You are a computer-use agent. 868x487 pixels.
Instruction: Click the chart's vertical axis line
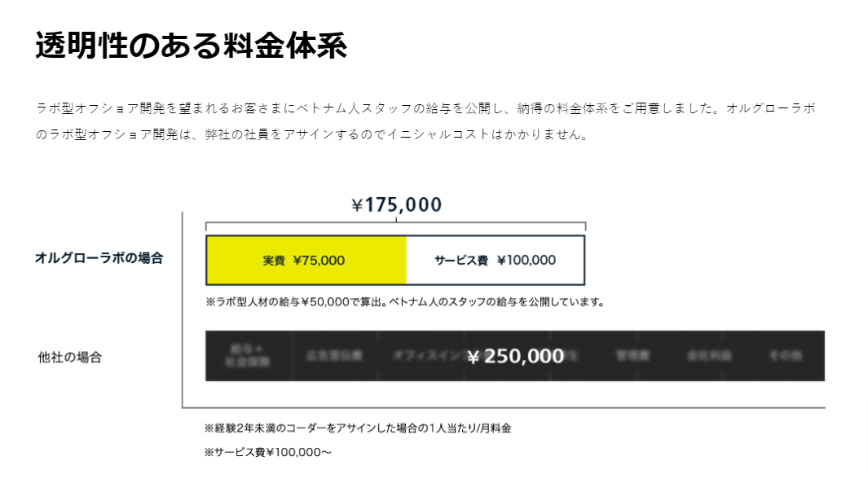click(182, 309)
